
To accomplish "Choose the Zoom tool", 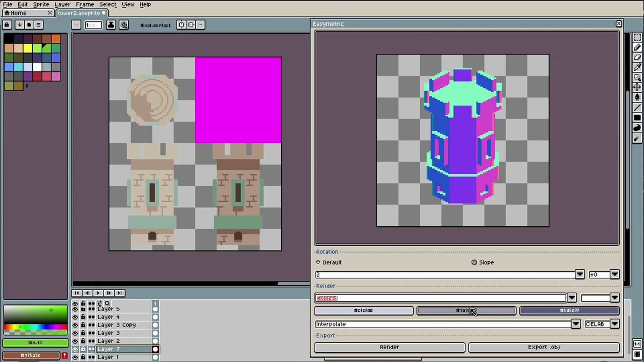I will 637,77.
